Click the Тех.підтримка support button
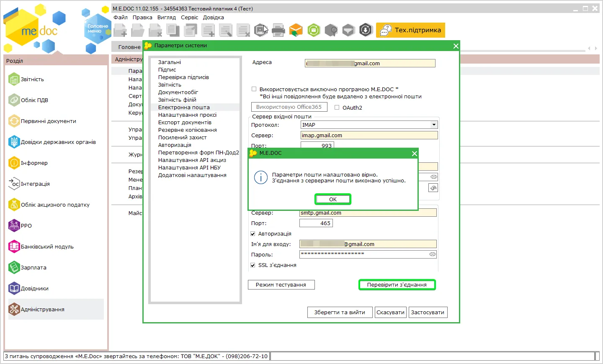The image size is (603, 364). 410,30
